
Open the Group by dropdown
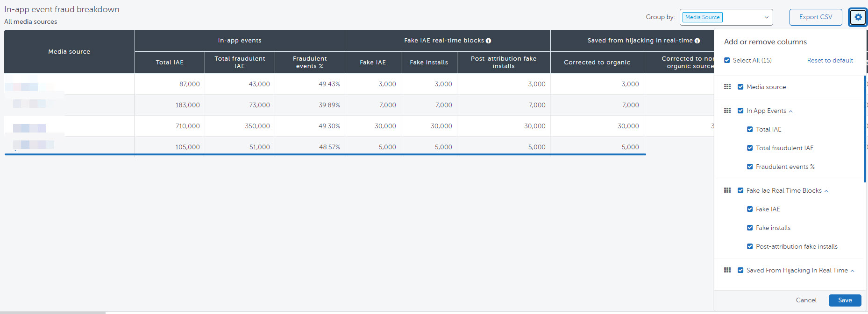point(726,17)
